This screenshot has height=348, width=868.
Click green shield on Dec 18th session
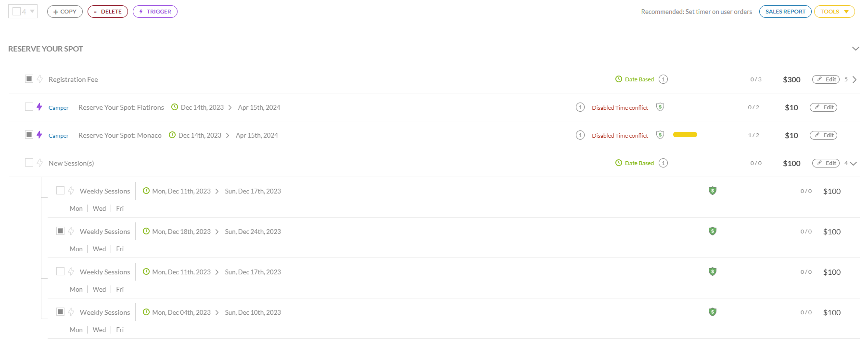[x=713, y=231]
